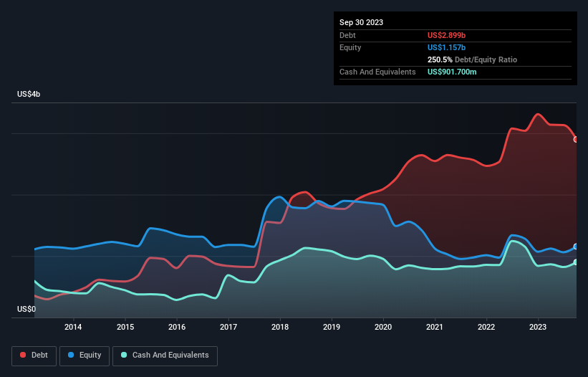Click the 2018 x-axis label
Viewport: 588px width, 377px height.
coord(280,327)
